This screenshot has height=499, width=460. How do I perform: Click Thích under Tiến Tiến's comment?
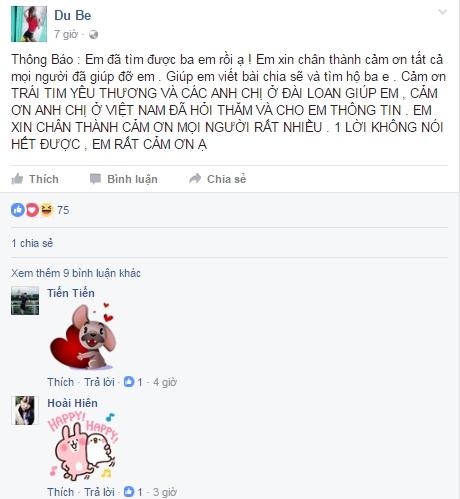click(61, 382)
